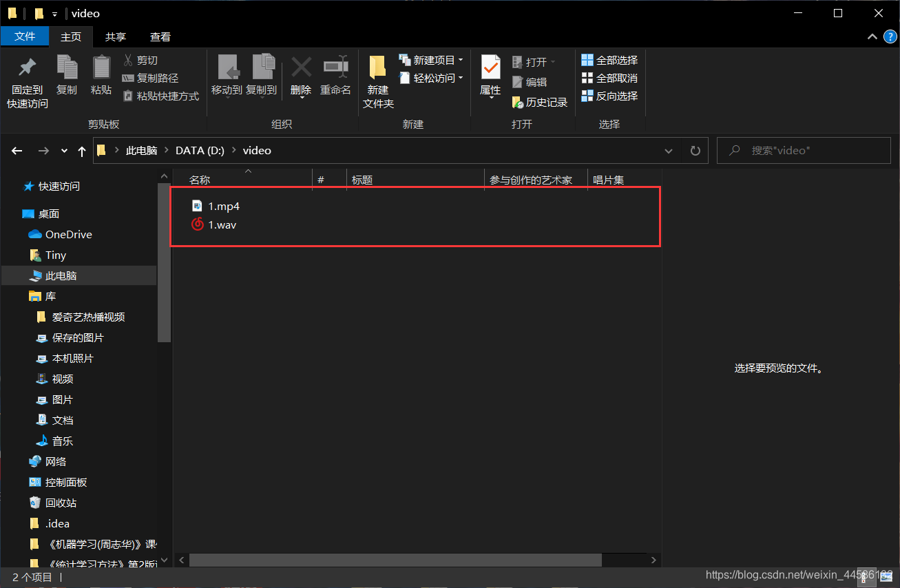900x588 pixels.
Task: Create a new folder with 新建文件夹
Action: [x=378, y=81]
